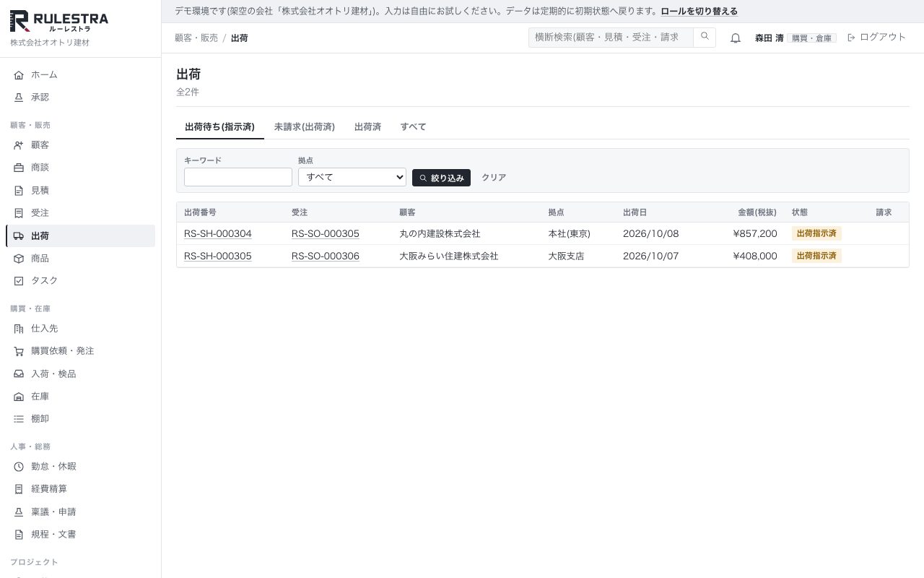Click the 棚卸 list icon
The width and height of the screenshot is (924, 578).
pyautogui.click(x=19, y=419)
